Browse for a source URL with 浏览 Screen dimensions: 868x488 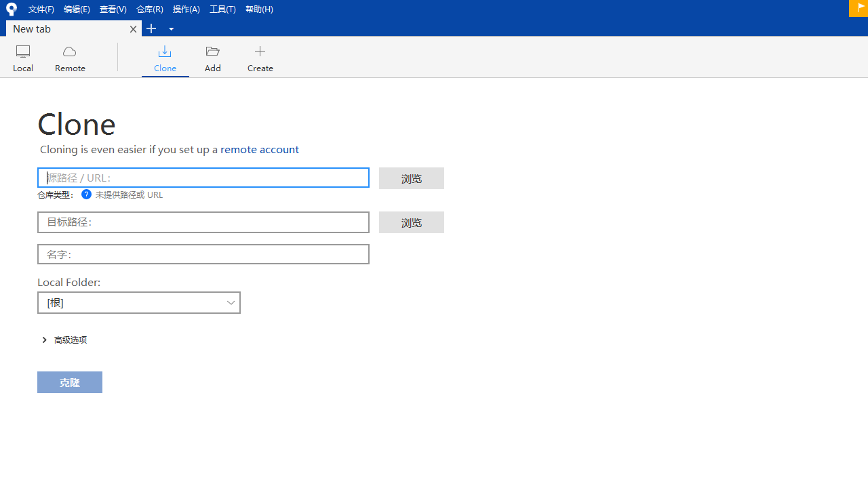[x=411, y=178]
